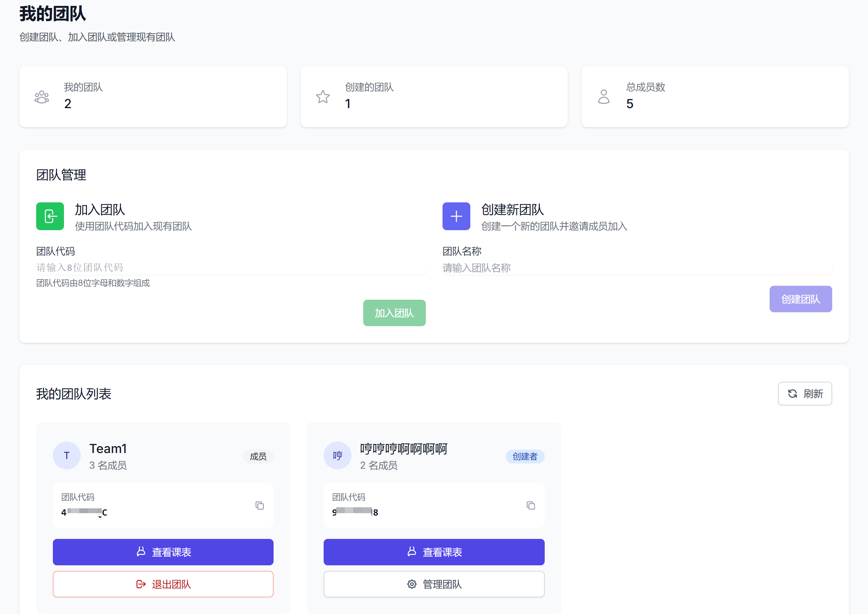The image size is (868, 614).
Task: Click the green 加入团队 join icon
Action: (50, 216)
